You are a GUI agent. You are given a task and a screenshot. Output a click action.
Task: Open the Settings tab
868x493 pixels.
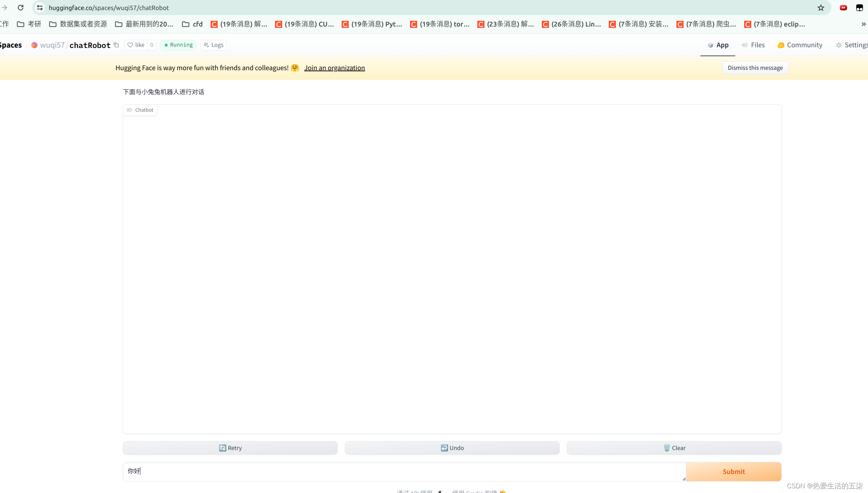point(852,45)
